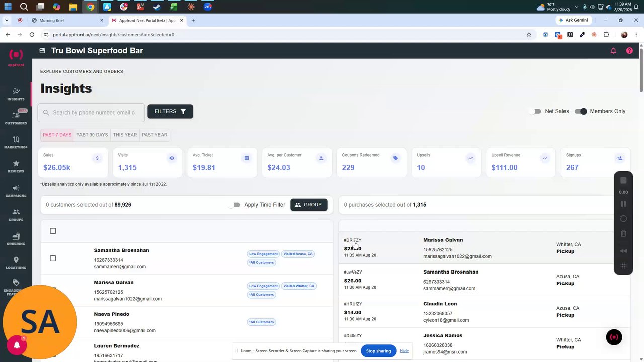This screenshot has width=644, height=362.
Task: Open Steam from the taskbar
Action: pyautogui.click(x=157, y=7)
